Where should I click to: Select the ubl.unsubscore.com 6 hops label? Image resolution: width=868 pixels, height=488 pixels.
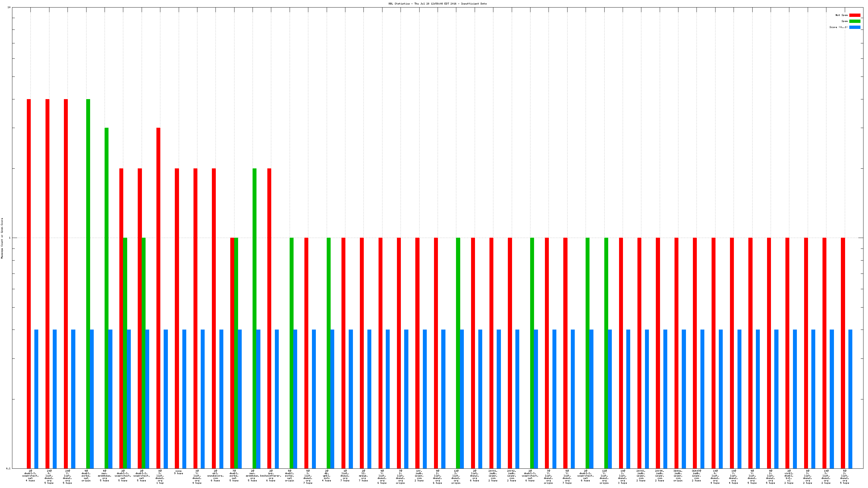[215, 476]
